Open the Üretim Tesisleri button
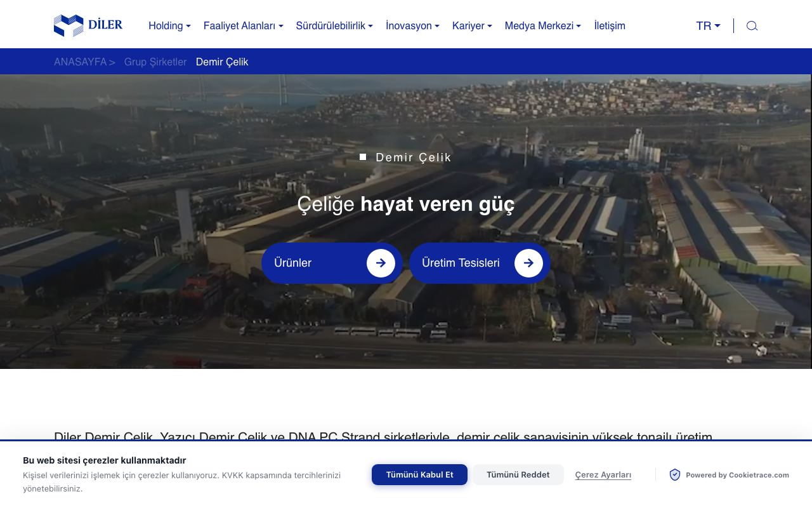The image size is (812, 508). [480, 263]
